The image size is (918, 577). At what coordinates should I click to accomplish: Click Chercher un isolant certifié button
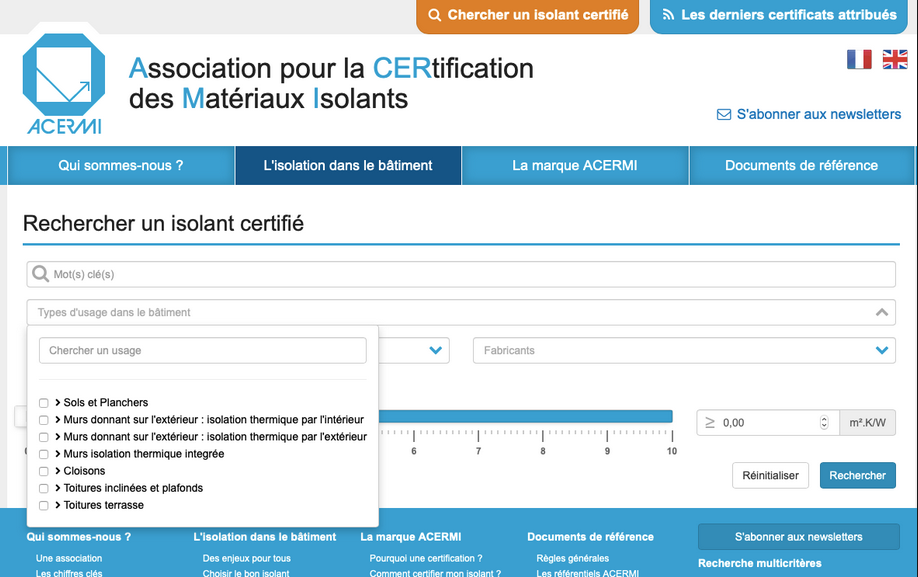coord(527,16)
